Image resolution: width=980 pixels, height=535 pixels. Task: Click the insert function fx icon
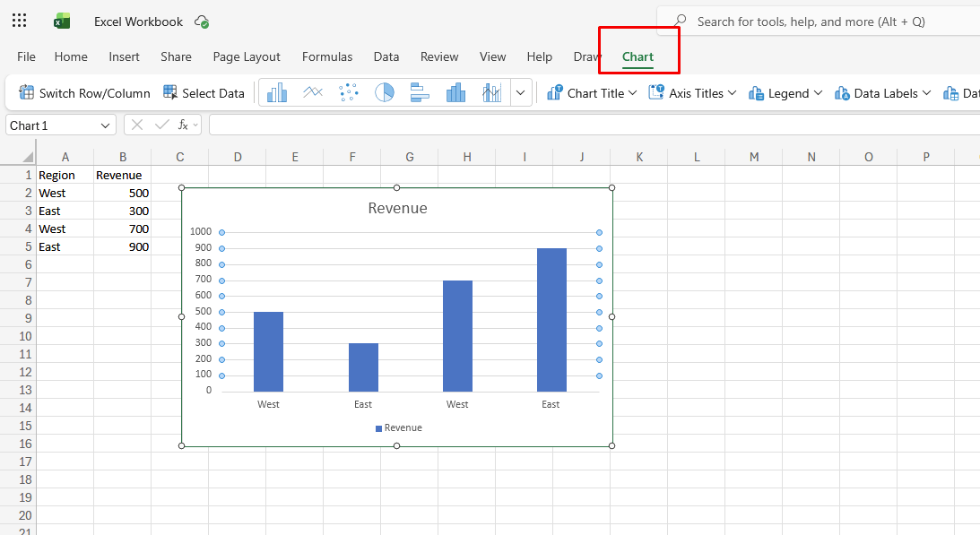183,125
